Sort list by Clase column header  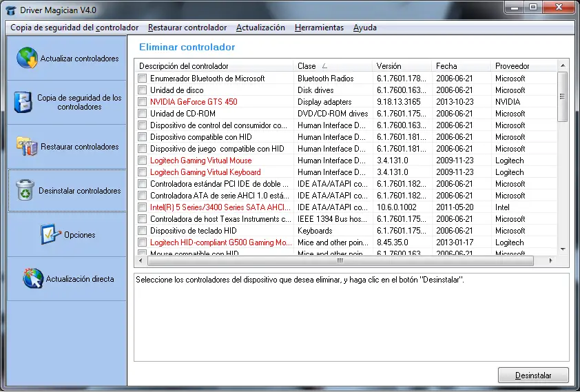[x=333, y=66]
